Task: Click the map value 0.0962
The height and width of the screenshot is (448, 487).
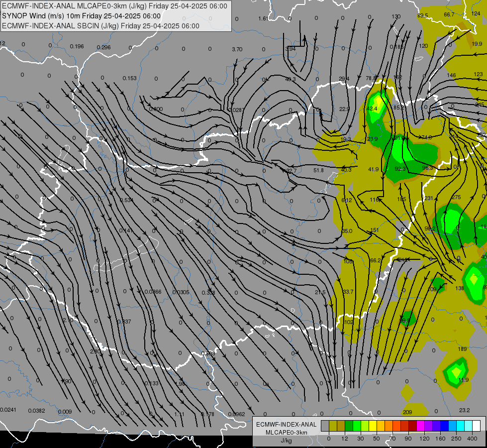Action: (x=237, y=414)
